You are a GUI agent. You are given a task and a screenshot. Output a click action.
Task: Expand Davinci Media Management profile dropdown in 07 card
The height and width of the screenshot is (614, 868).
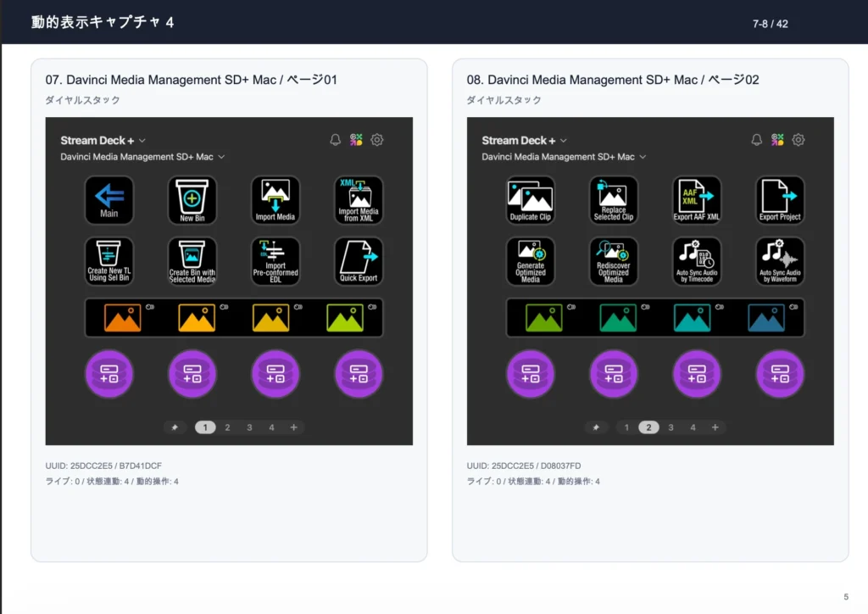pos(142,157)
